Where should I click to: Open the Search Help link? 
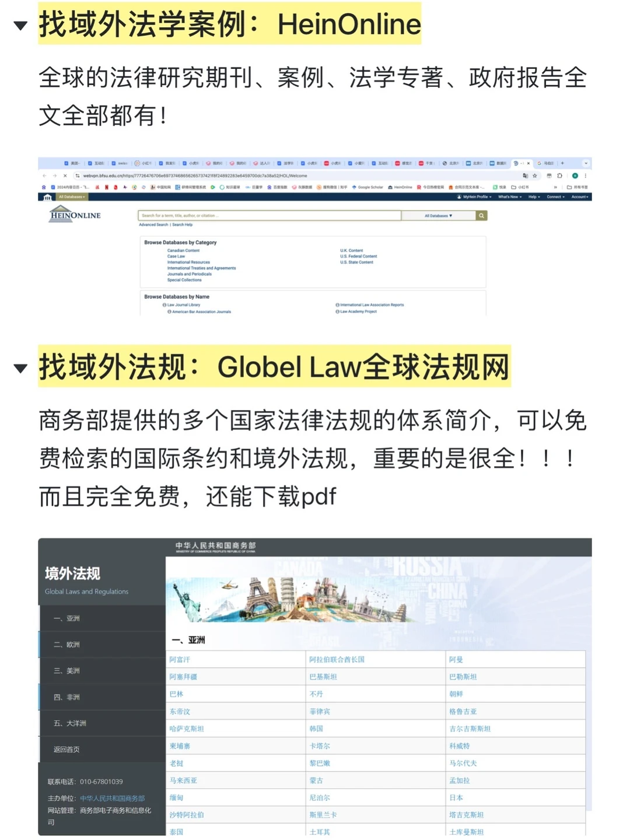pyautogui.click(x=182, y=225)
